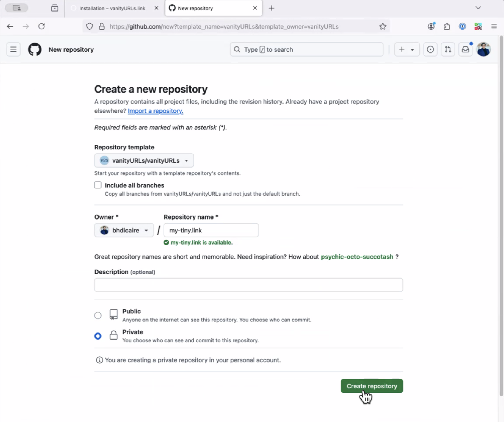Image resolution: width=504 pixels, height=422 pixels.
Task: Click the colorful extension icon in toolbar
Action: point(478,26)
